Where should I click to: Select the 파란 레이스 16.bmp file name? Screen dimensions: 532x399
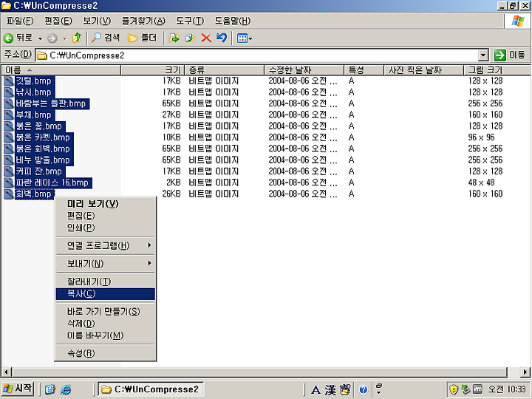pos(52,183)
